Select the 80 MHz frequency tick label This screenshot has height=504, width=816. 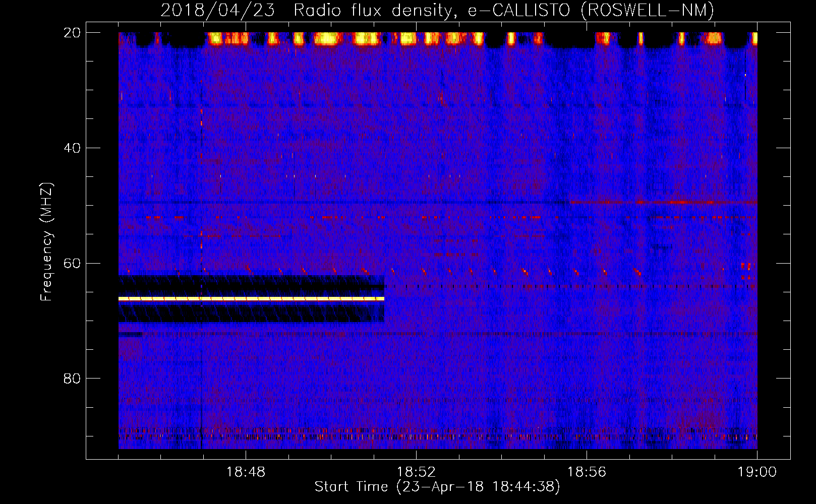click(x=72, y=379)
